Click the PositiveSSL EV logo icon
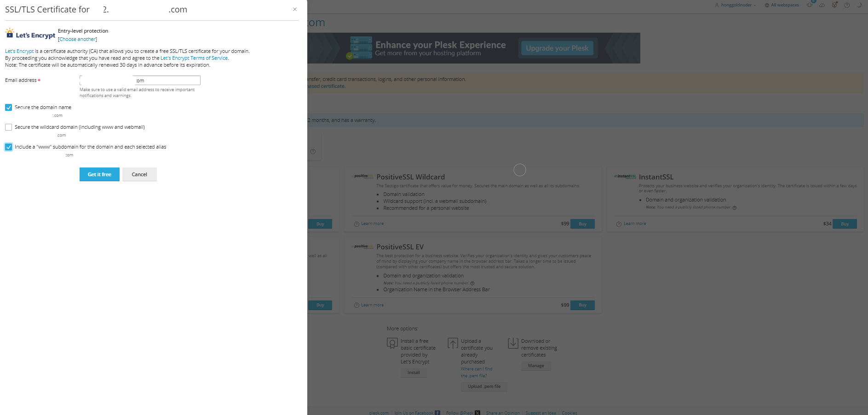 [362, 247]
